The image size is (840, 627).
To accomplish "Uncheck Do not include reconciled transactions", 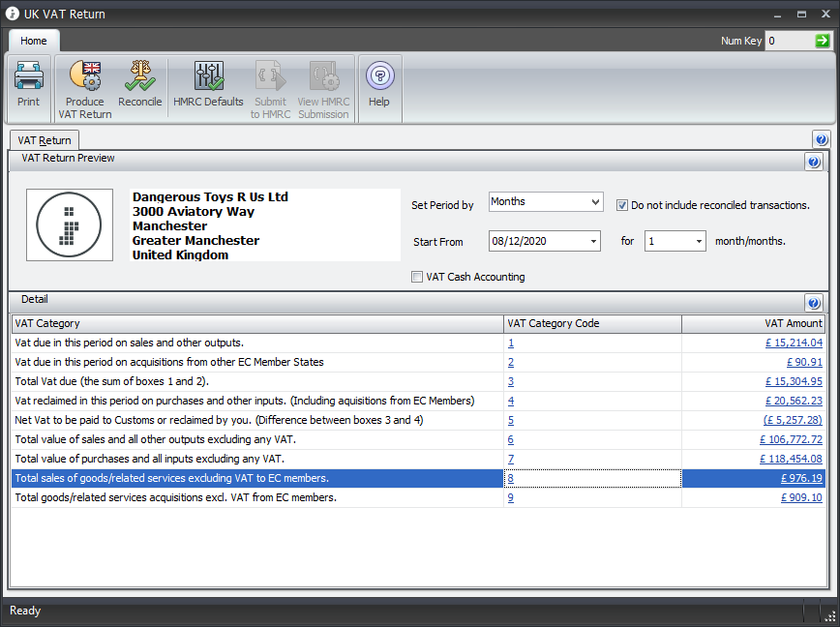I will (623, 204).
